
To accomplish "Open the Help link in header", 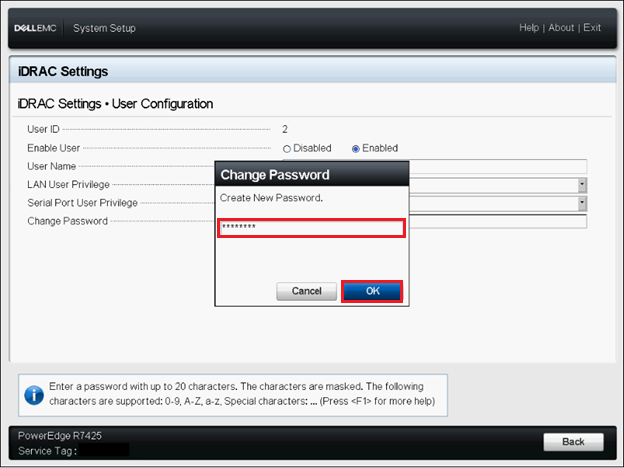I will coord(529,28).
